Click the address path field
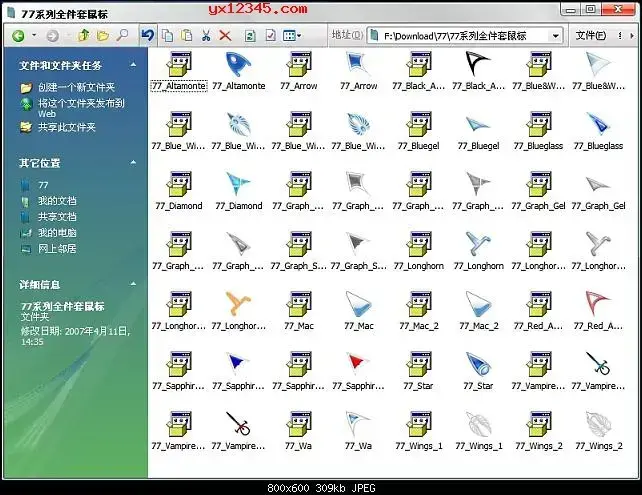 coord(464,36)
